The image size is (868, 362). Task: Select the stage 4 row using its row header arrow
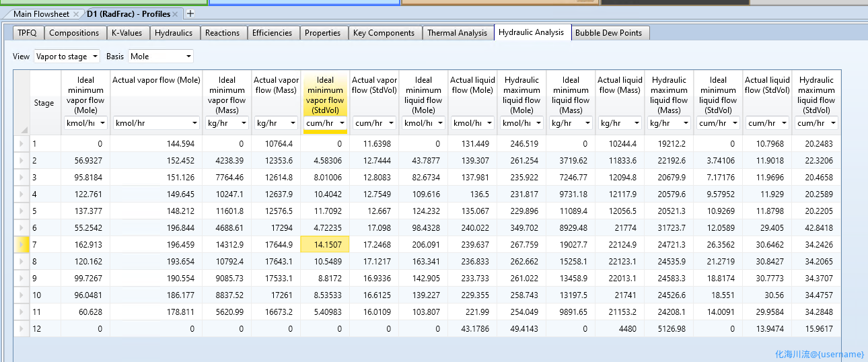click(22, 194)
